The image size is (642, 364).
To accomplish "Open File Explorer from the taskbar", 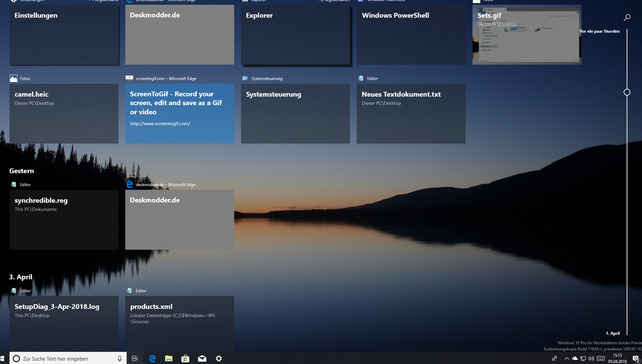I will click(169, 359).
